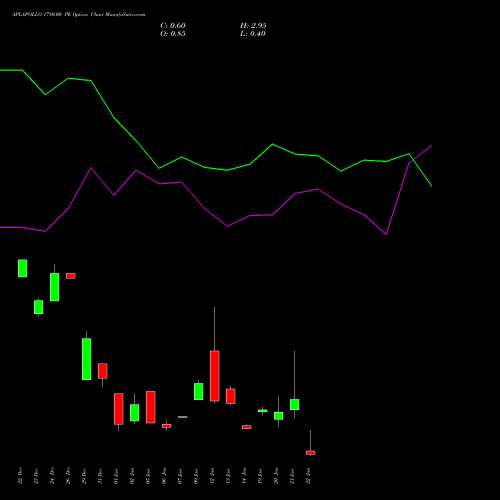Click the red candle above 22 Jan

click(x=311, y=453)
